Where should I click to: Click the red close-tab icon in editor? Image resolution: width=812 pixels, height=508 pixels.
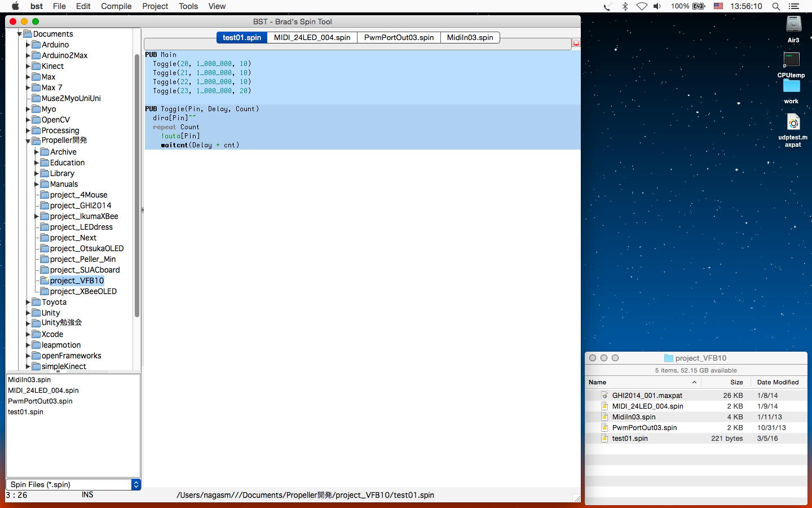[576, 43]
